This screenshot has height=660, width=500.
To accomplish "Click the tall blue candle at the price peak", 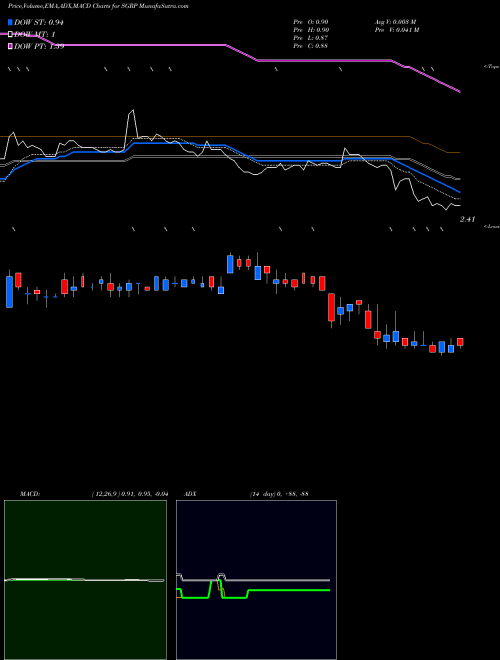I will coord(230,264).
